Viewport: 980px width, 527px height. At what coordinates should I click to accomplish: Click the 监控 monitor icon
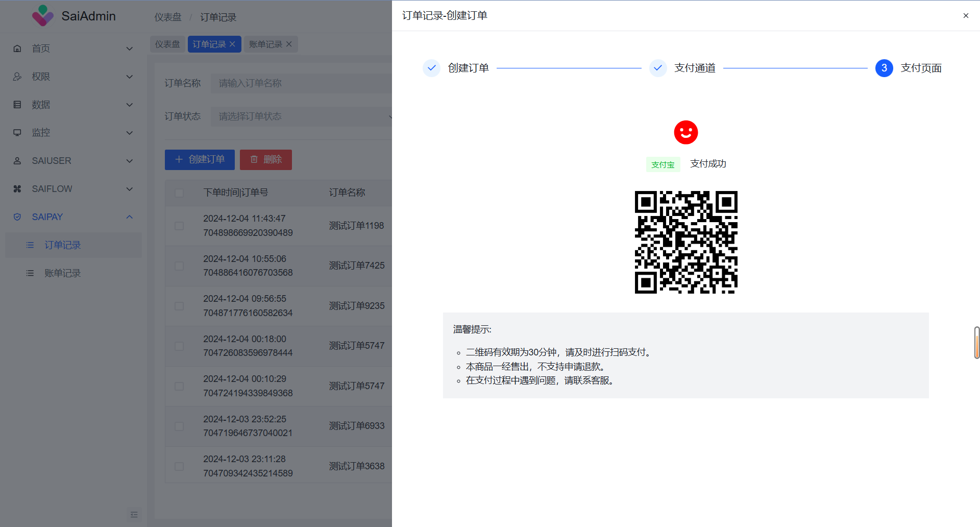point(17,133)
